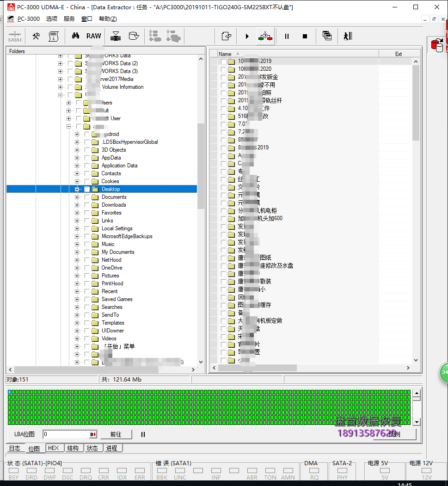Viewport: 448px width, 486px height.
Task: Click in the LBA位图 input field
Action: [x=66, y=434]
